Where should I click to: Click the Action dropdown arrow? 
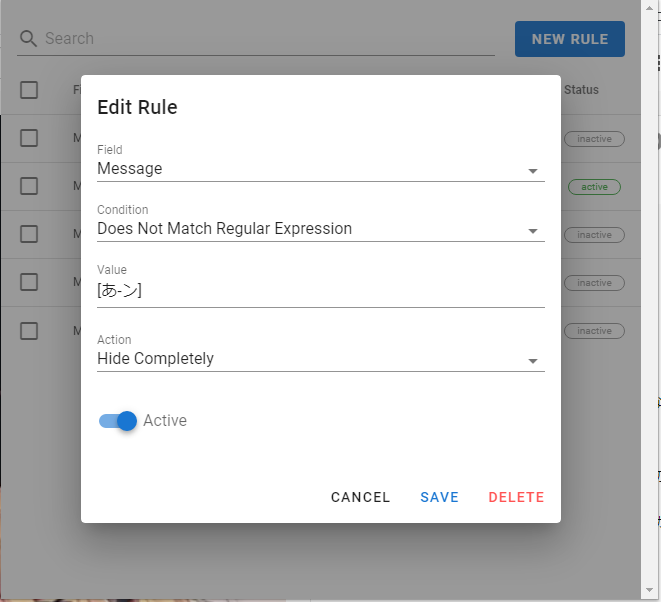(x=533, y=361)
